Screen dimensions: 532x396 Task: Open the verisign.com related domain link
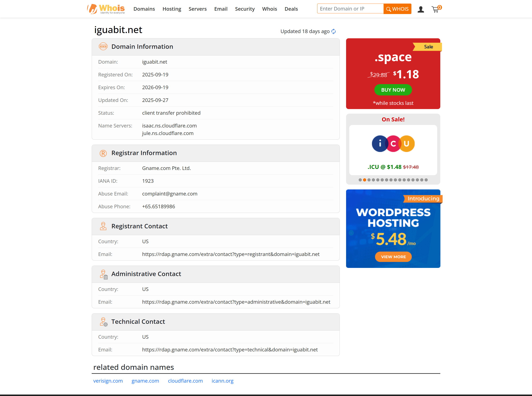coord(108,381)
